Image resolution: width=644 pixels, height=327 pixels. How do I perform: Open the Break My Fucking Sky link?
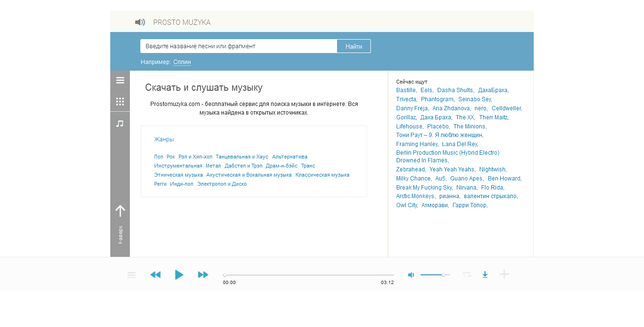[x=423, y=188]
